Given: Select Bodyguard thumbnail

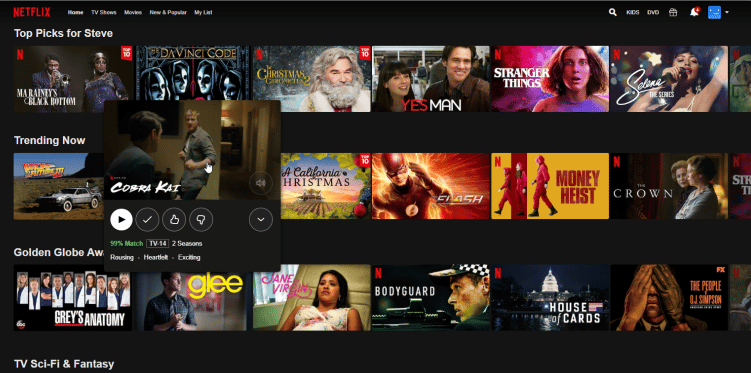Looking at the screenshot, I should 431,298.
